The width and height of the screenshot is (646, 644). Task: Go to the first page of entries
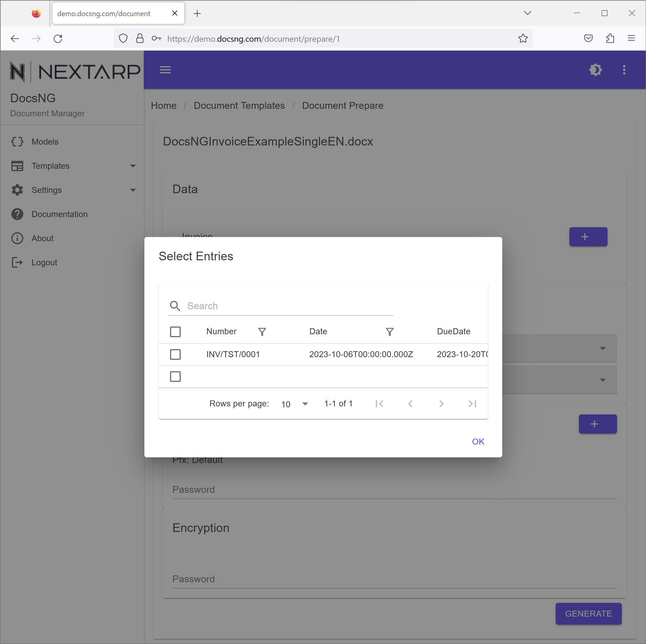tap(379, 404)
